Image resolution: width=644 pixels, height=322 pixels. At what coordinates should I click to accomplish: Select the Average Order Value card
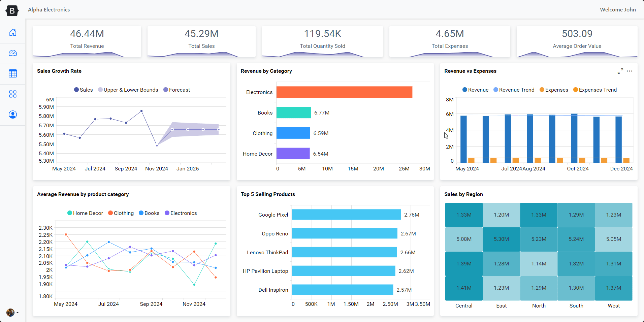click(x=577, y=41)
